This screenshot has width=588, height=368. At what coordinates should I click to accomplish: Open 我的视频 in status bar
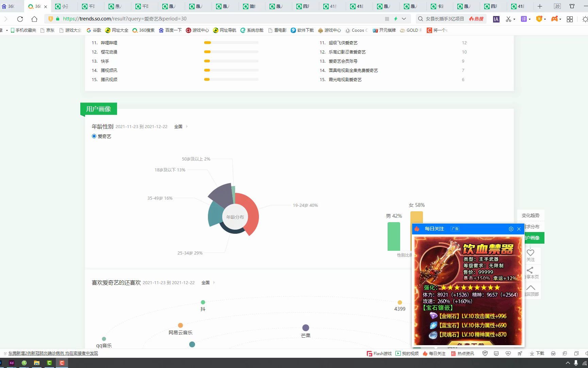click(407, 354)
